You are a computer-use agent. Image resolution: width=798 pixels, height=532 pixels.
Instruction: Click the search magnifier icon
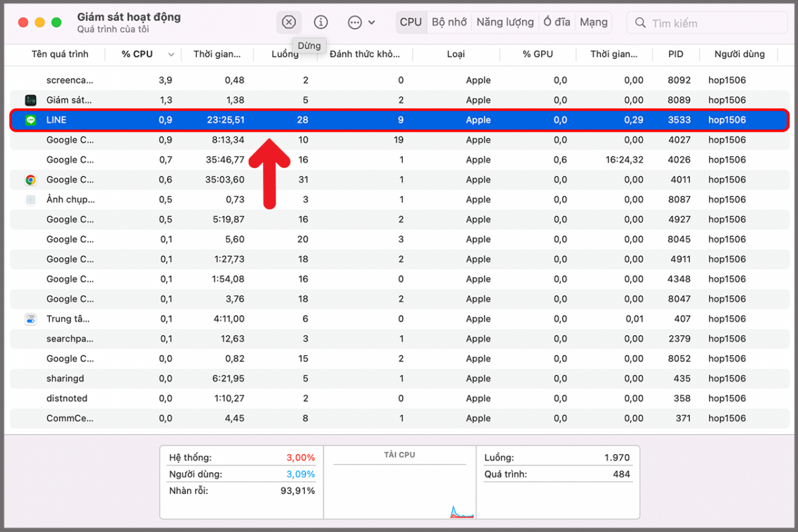(x=640, y=22)
